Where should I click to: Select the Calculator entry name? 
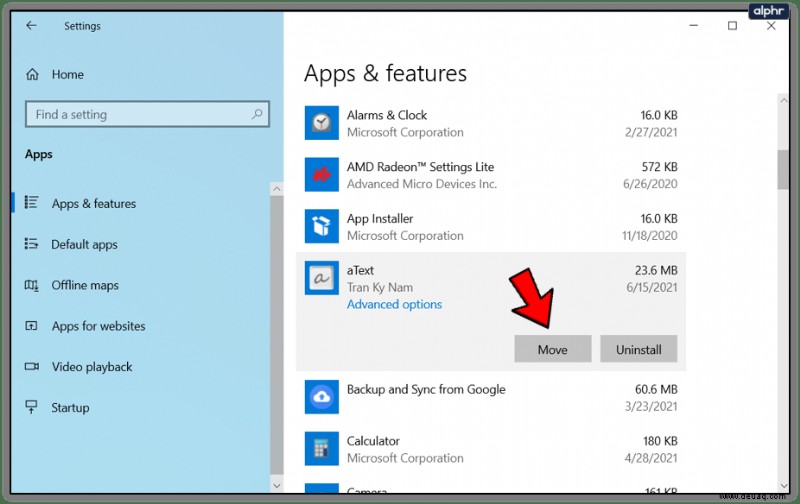tap(373, 441)
